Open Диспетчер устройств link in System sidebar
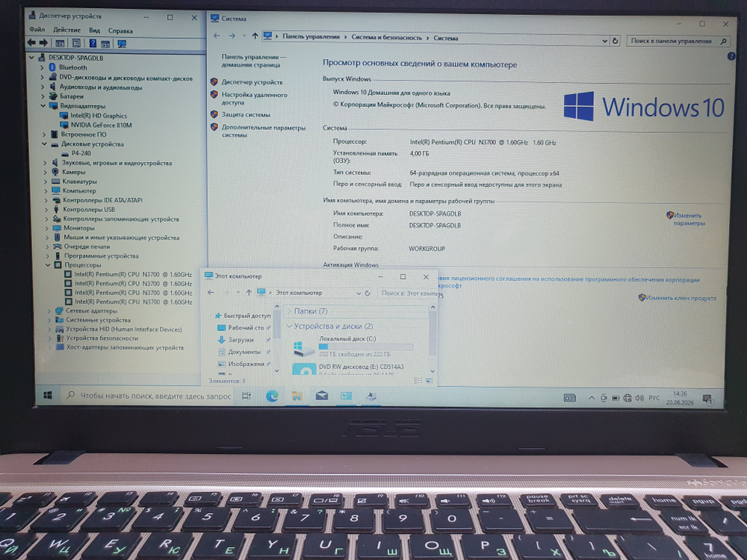 (x=252, y=82)
